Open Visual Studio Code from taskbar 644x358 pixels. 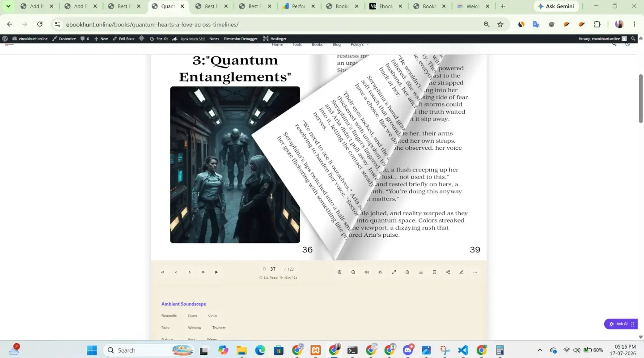pos(463,350)
